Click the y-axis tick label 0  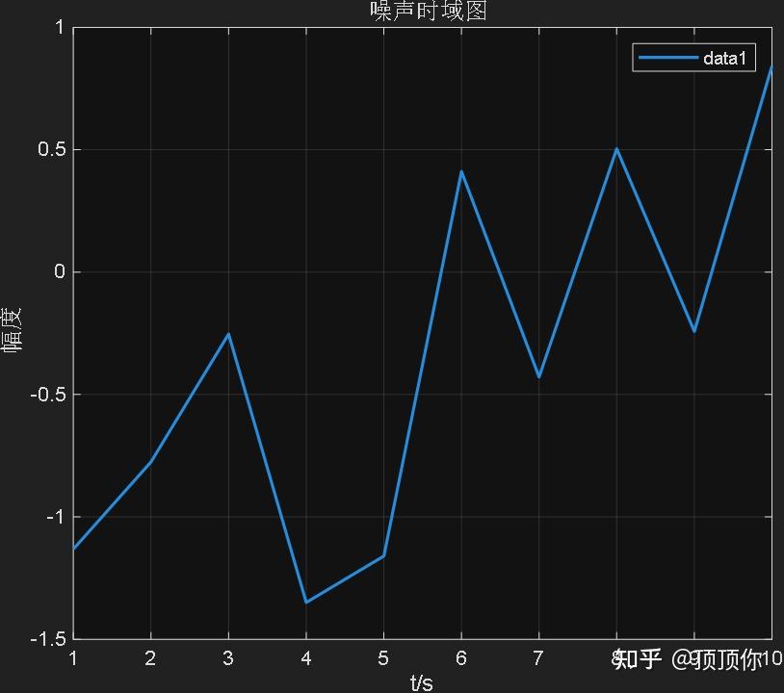[x=60, y=271]
